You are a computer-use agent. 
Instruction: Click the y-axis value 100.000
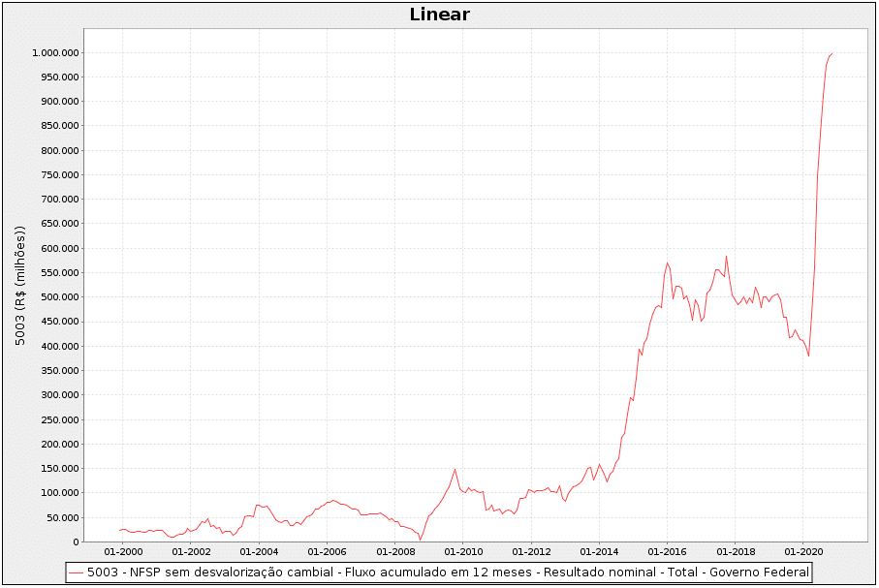pyautogui.click(x=59, y=493)
